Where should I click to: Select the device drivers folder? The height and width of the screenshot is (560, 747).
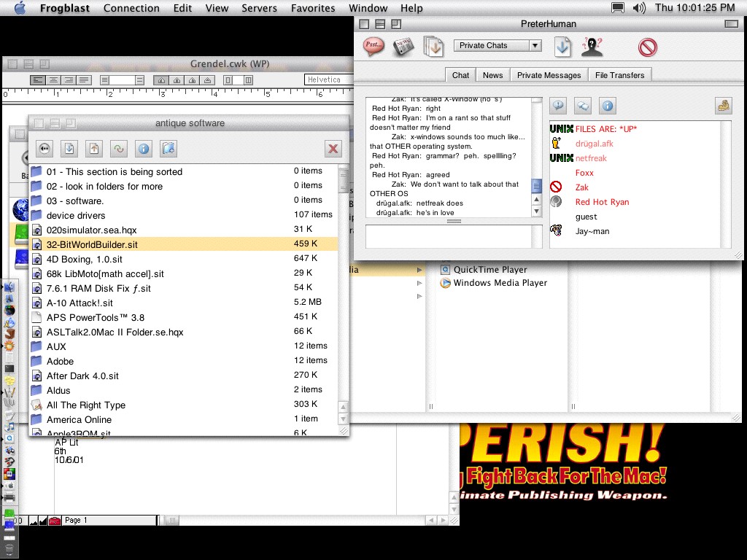tap(183, 215)
